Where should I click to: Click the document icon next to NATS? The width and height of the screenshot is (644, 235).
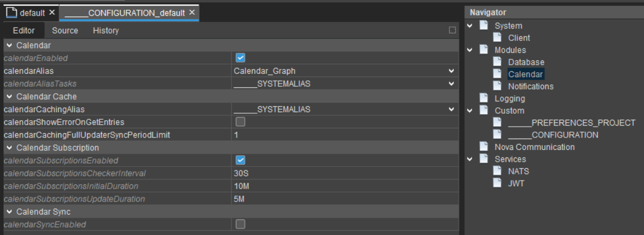point(497,171)
